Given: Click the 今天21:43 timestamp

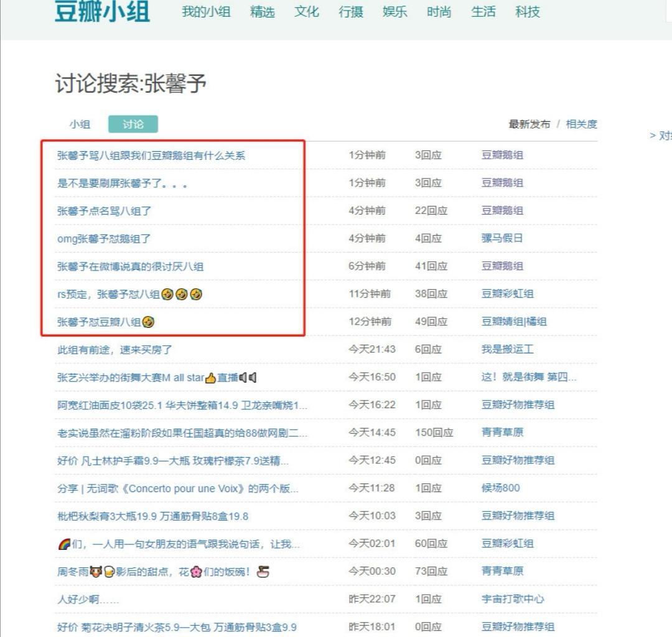Looking at the screenshot, I should click(x=372, y=349).
